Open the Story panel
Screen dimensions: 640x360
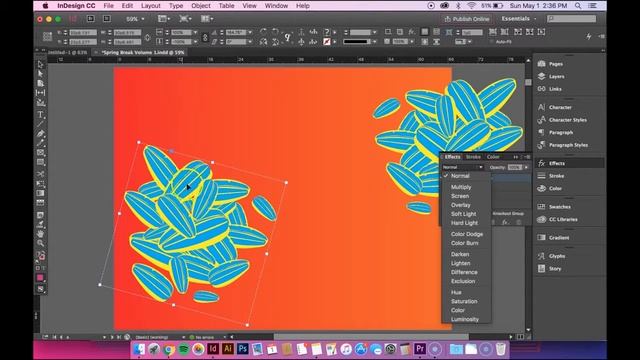point(555,269)
